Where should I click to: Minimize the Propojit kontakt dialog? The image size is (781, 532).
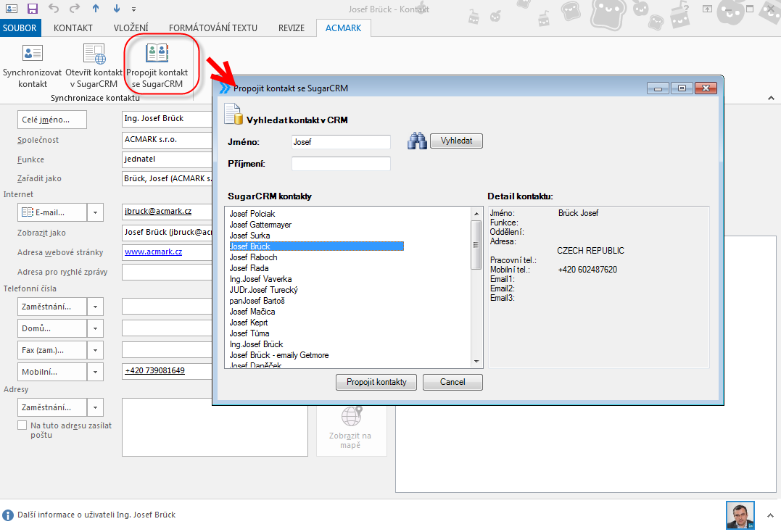pos(658,88)
